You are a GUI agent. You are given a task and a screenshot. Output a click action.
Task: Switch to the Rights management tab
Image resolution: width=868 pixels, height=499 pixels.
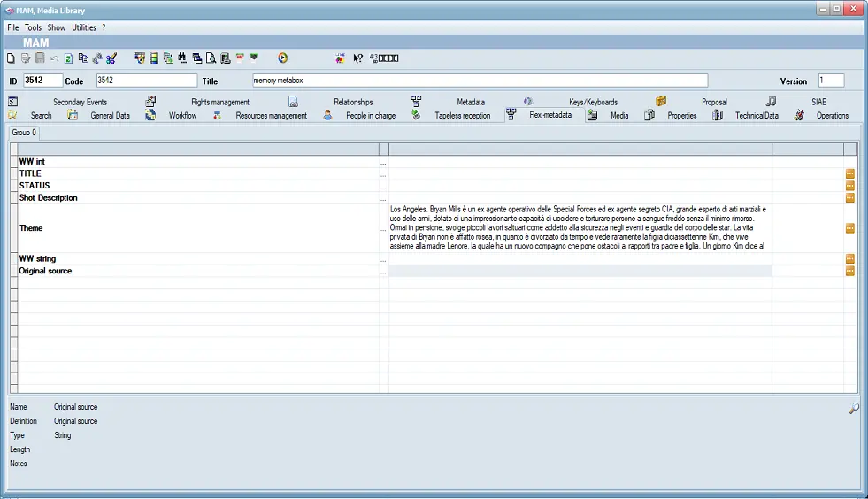point(219,102)
